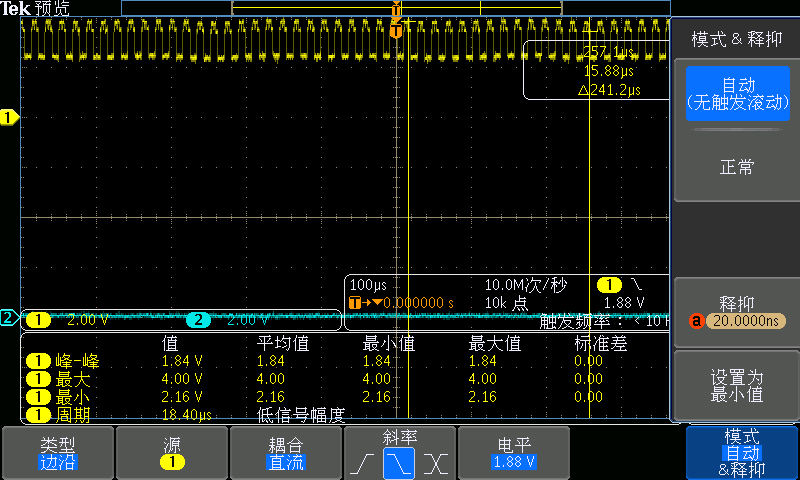Click the 2.16 V minimum value

182,397
